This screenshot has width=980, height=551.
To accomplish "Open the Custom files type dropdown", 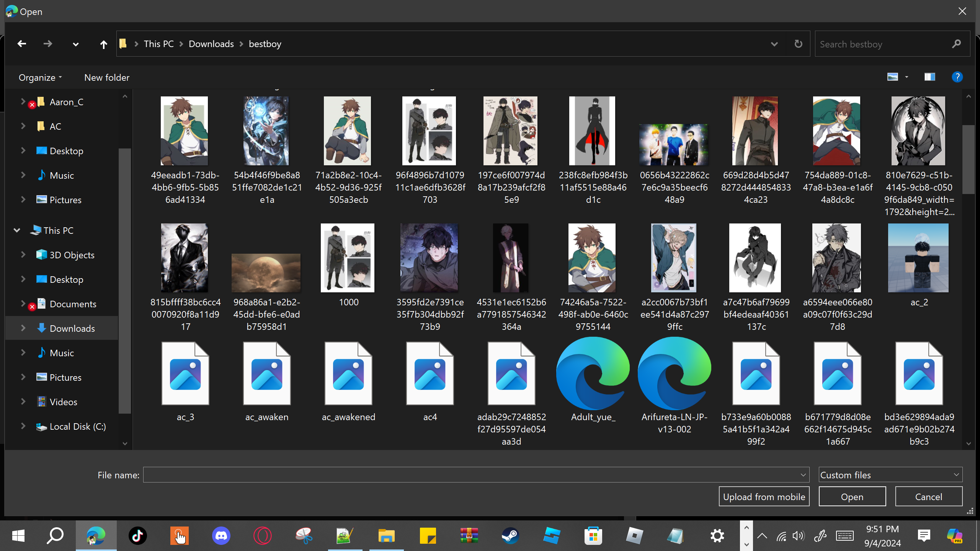I will pyautogui.click(x=890, y=475).
